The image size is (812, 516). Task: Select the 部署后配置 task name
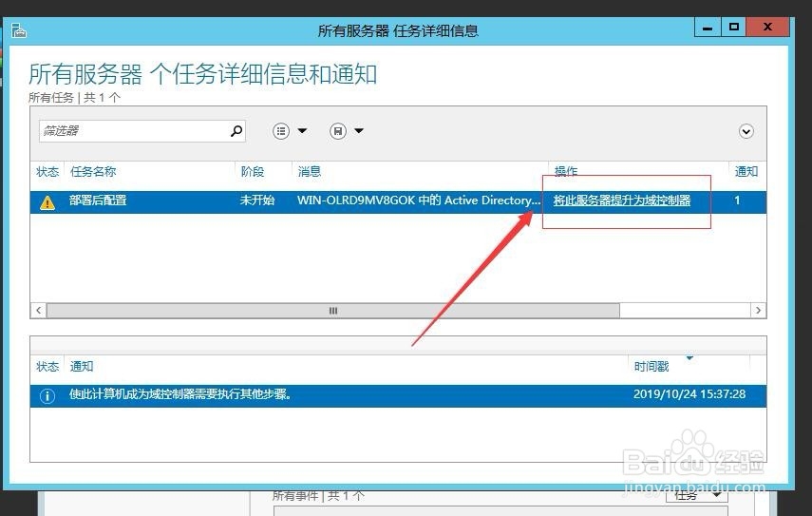click(98, 201)
